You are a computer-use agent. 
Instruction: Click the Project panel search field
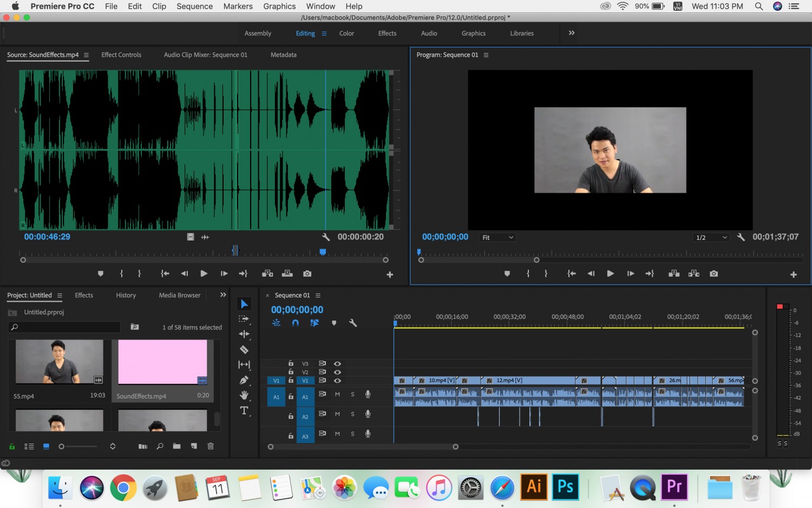[64, 327]
